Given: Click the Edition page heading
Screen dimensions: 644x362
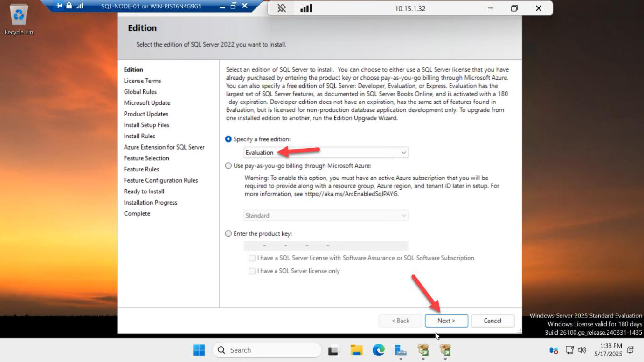Looking at the screenshot, I should pos(142,28).
